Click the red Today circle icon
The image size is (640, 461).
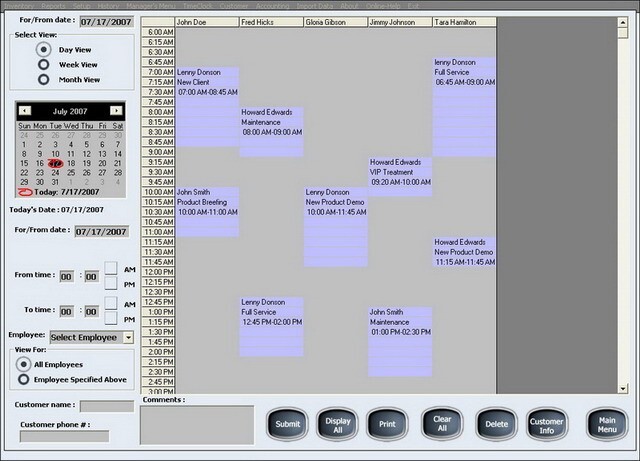(26, 191)
